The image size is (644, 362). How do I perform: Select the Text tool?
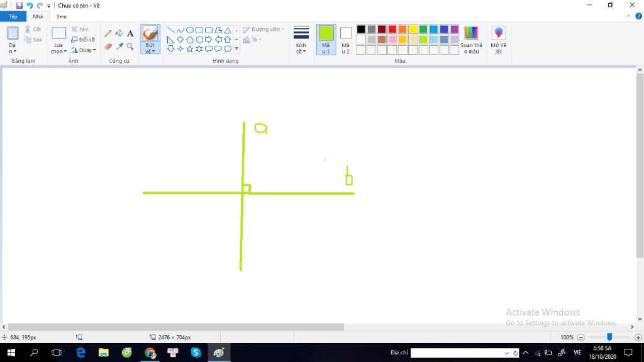click(130, 33)
